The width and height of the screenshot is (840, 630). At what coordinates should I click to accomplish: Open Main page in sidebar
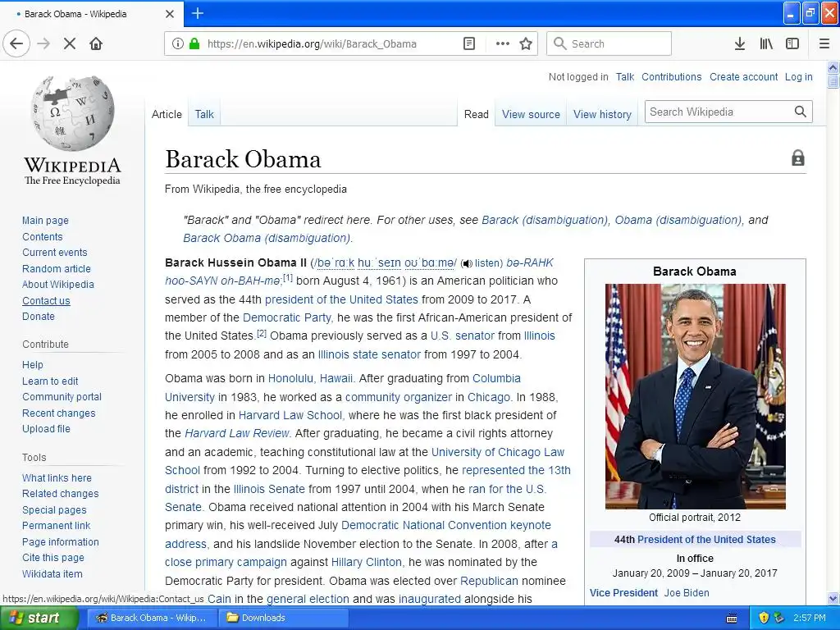[x=46, y=220]
